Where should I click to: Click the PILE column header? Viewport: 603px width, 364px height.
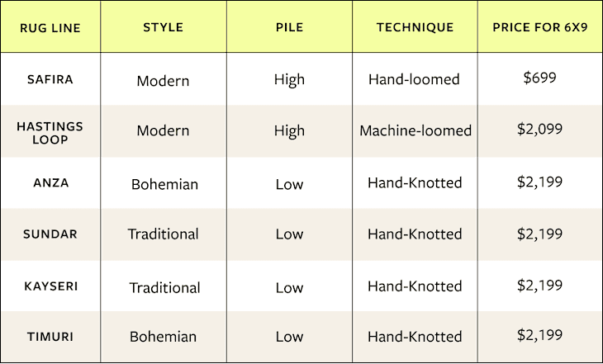289,27
